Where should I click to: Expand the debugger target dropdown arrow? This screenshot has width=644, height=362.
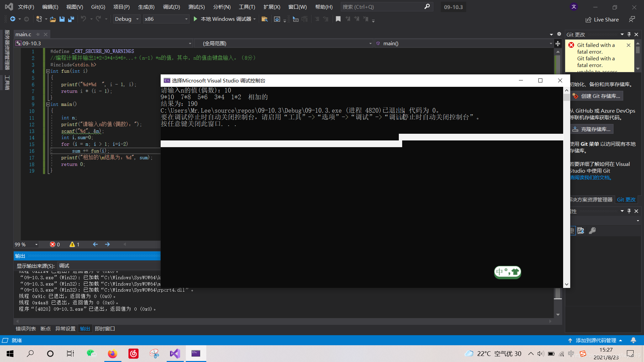(255, 19)
